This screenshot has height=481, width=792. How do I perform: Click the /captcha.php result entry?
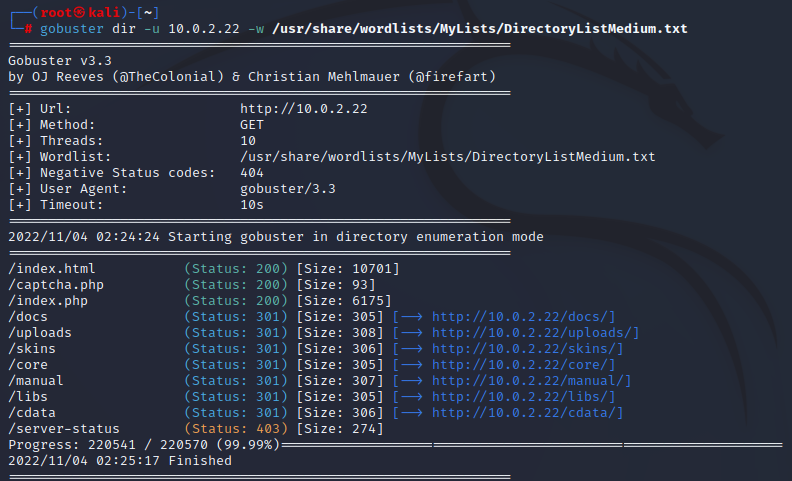click(54, 285)
